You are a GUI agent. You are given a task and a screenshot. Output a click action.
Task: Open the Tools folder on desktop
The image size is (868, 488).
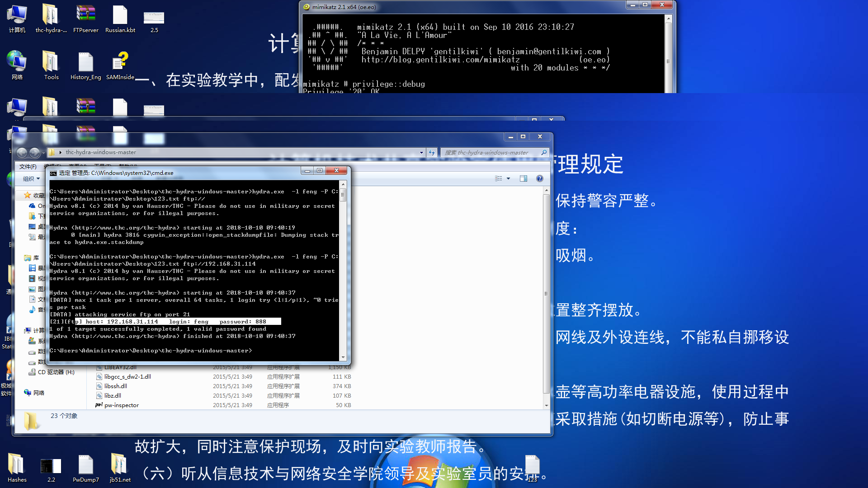tap(51, 66)
